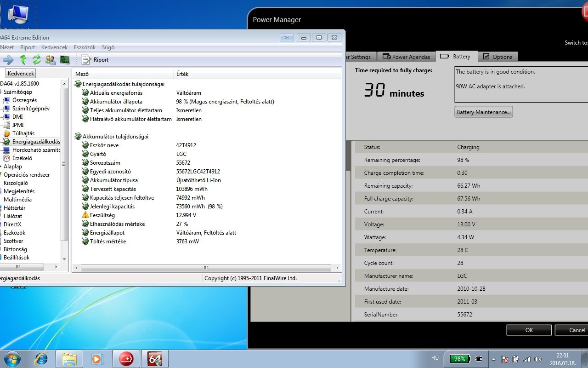Open the Eszközök menu
The width and height of the screenshot is (588, 368).
[x=85, y=47]
